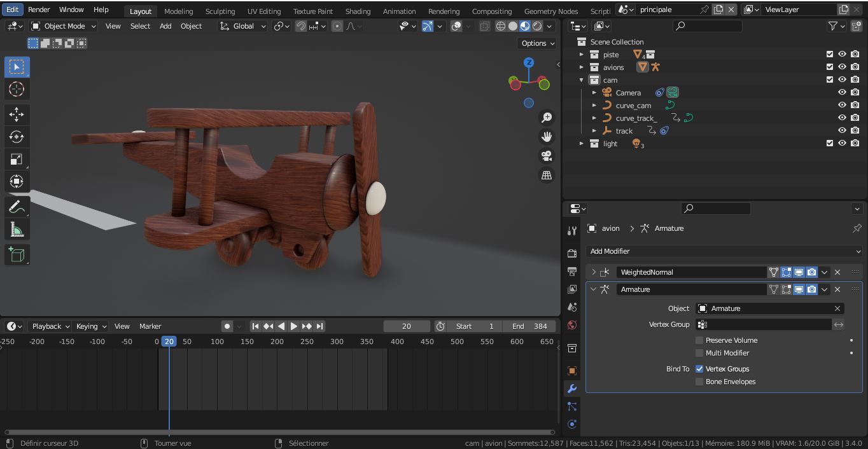Select the Scale tool

(x=17, y=159)
